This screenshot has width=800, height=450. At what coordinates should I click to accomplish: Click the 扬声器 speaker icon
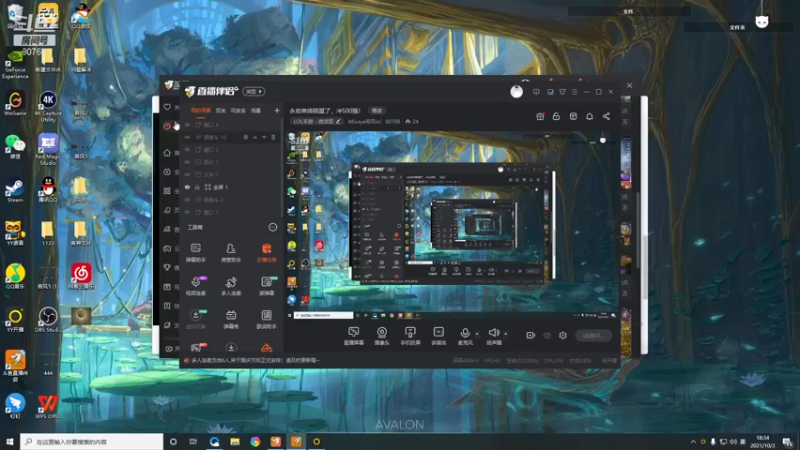tap(493, 334)
